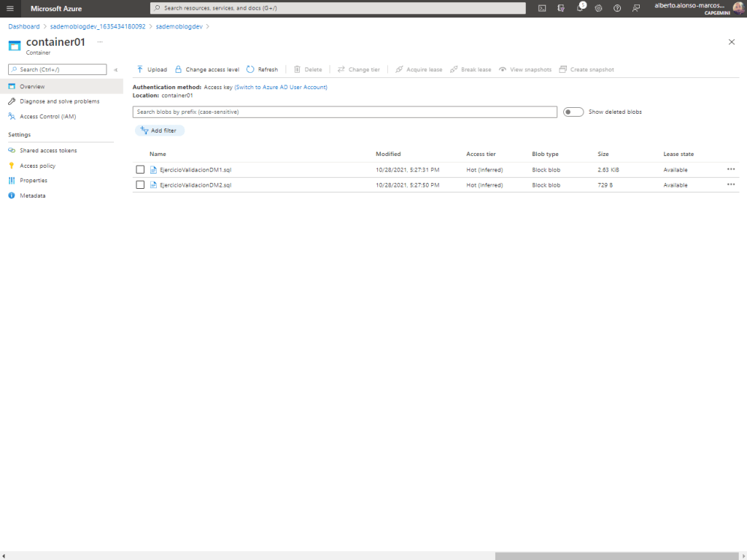Viewport: 747px width, 560px height.
Task: Click Switch to Azure AD User Account link
Action: click(x=281, y=87)
